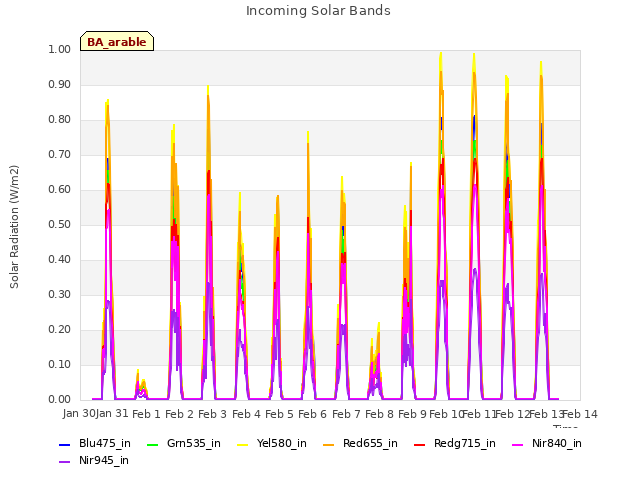Screen dimensions: 640x480
Task: Click the 1.00 y-axis tick label
Action: (60, 50)
